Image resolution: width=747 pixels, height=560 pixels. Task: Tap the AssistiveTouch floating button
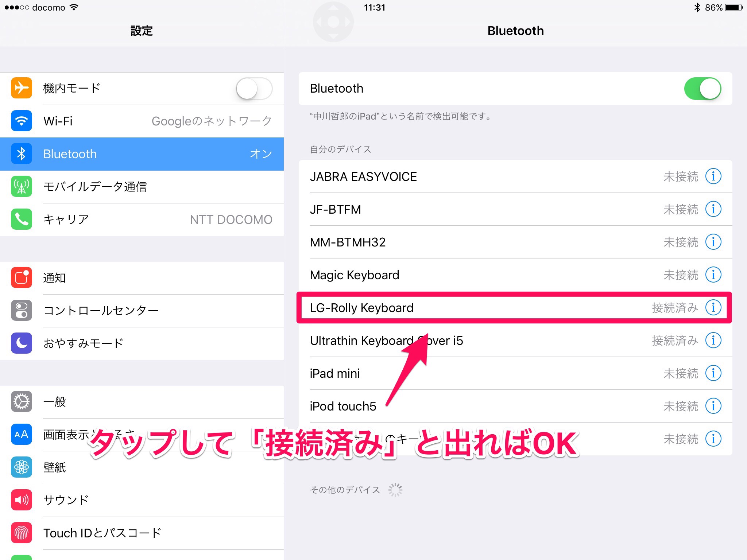coord(333,22)
